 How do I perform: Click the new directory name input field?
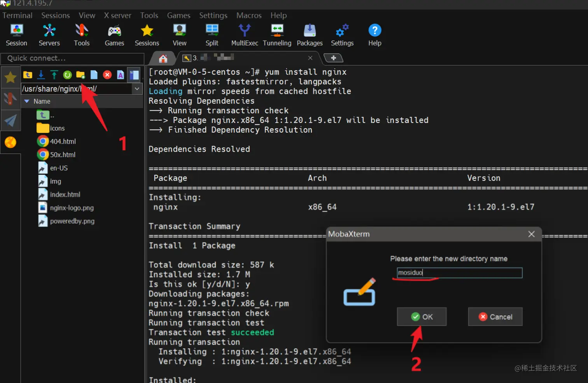[459, 273]
